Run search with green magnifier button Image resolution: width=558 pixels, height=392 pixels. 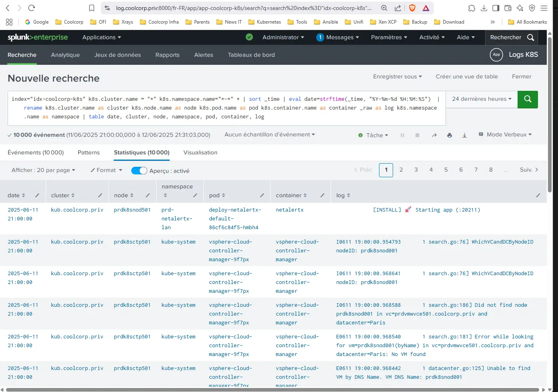coord(528,99)
